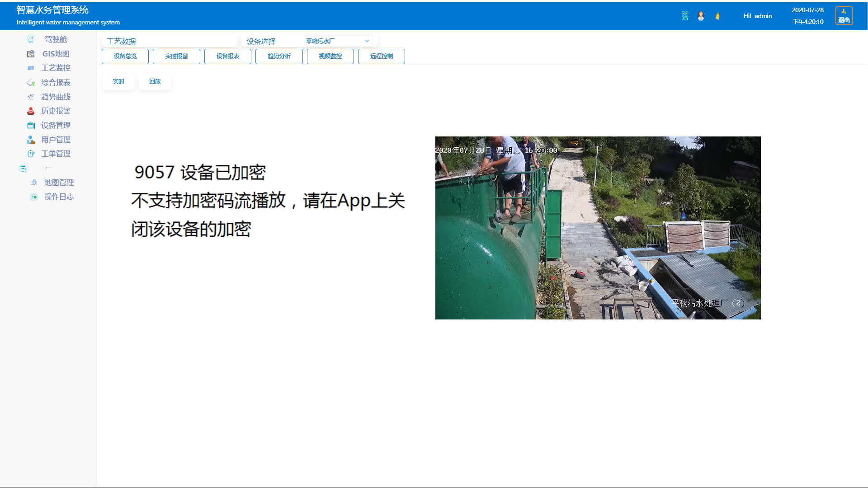Click the 工单管理 clipboard icon

click(x=31, y=154)
